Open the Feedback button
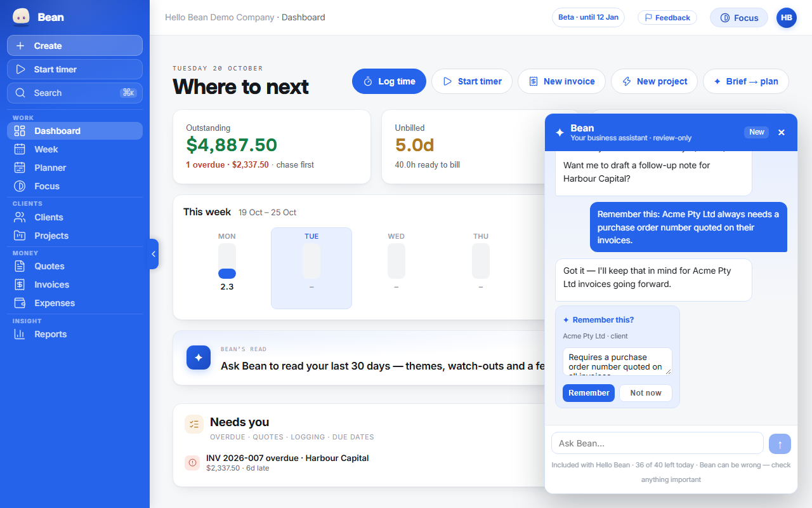This screenshot has height=508, width=812. (x=667, y=18)
